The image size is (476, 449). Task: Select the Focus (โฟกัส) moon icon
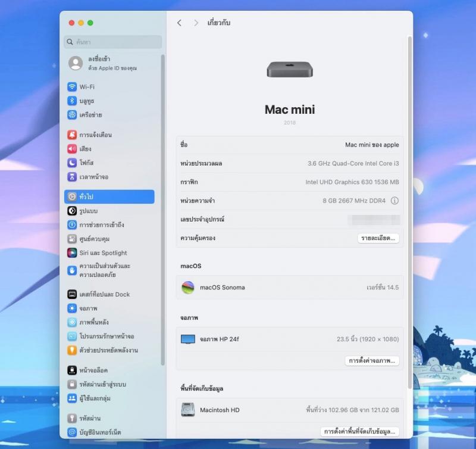tap(72, 163)
